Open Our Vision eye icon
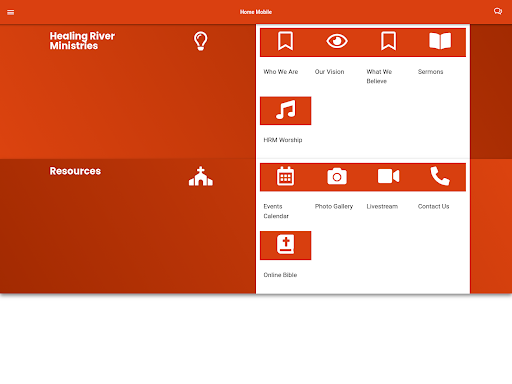 click(337, 41)
